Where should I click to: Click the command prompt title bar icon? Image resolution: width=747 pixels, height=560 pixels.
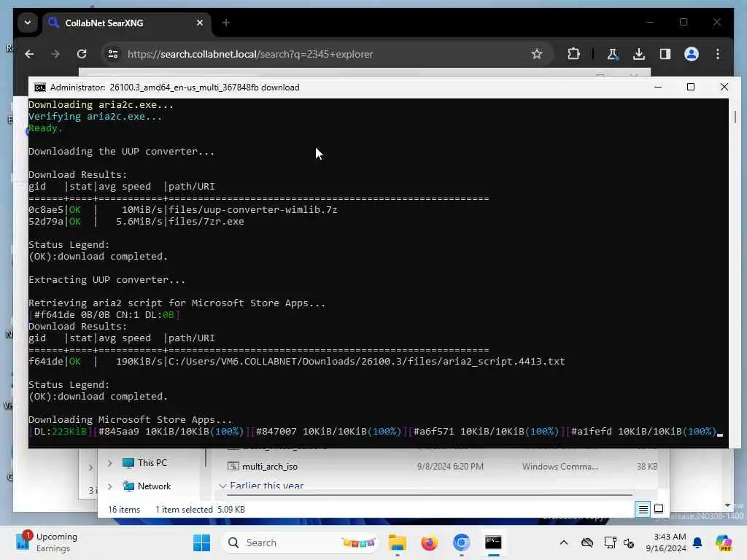point(40,87)
